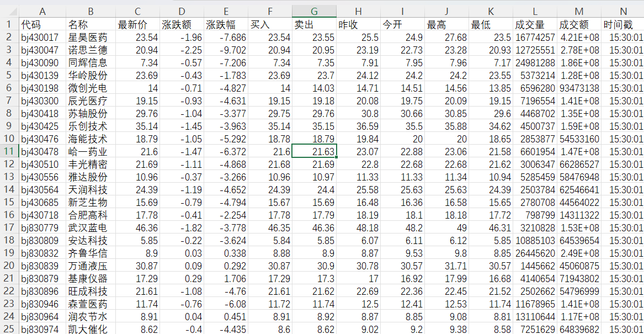Image resolution: width=644 pixels, height=334 pixels.
Task: Select the 旺成科技 name cell
Action: (91, 291)
